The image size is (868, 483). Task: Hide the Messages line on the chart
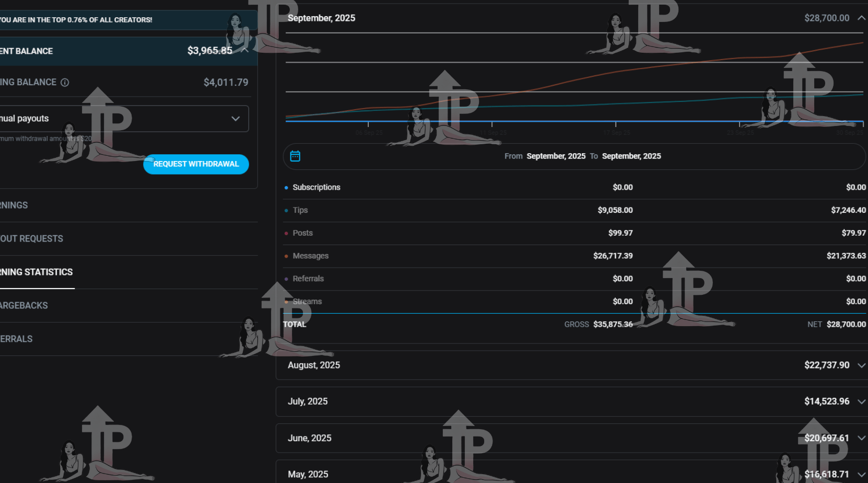pos(285,256)
